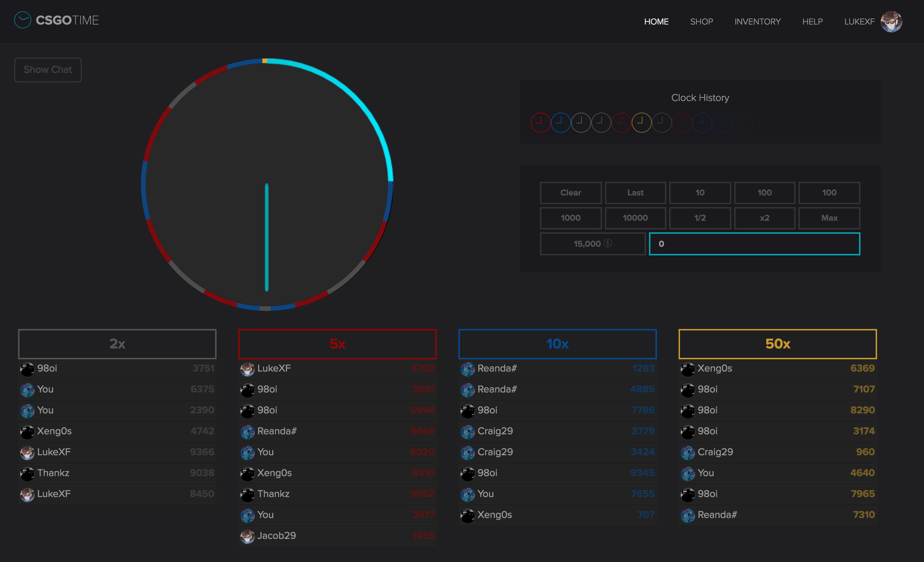Click the gold clock in Clock History
The image size is (924, 562).
641,122
